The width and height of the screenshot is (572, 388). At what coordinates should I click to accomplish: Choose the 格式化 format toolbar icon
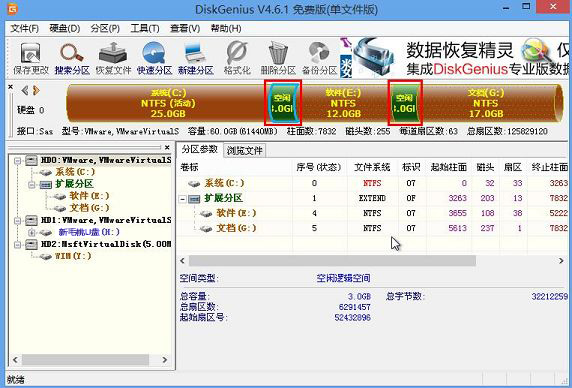coord(237,58)
